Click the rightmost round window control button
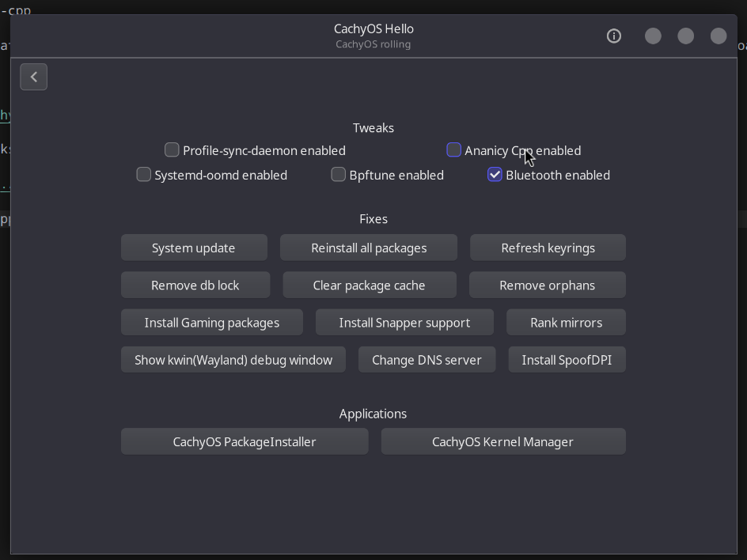This screenshot has width=747, height=560. coord(719,36)
